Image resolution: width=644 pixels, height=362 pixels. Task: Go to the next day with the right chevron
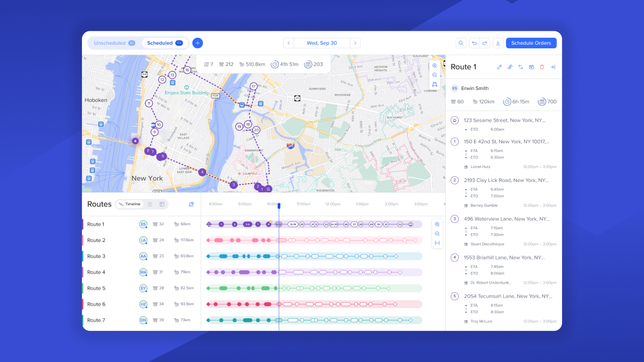(x=356, y=43)
